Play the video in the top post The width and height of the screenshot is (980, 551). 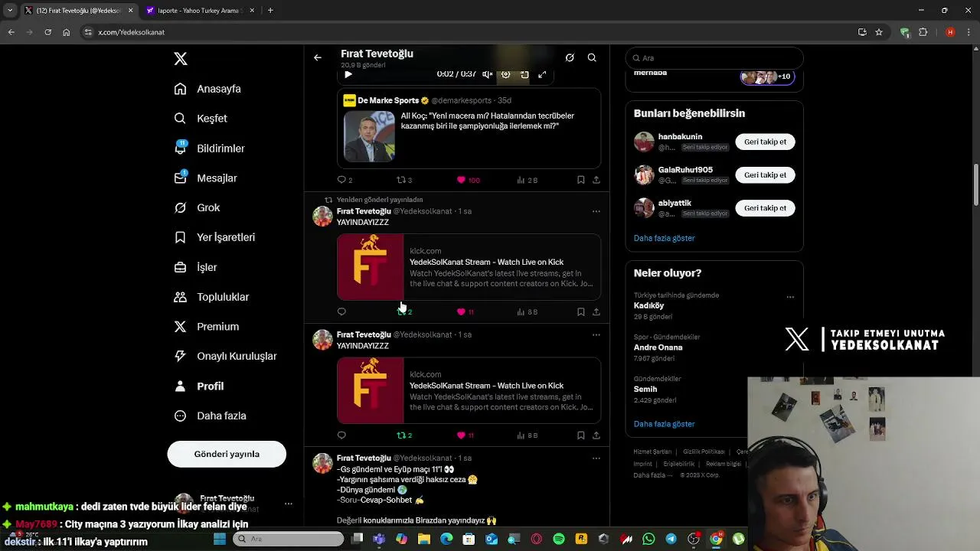point(348,74)
